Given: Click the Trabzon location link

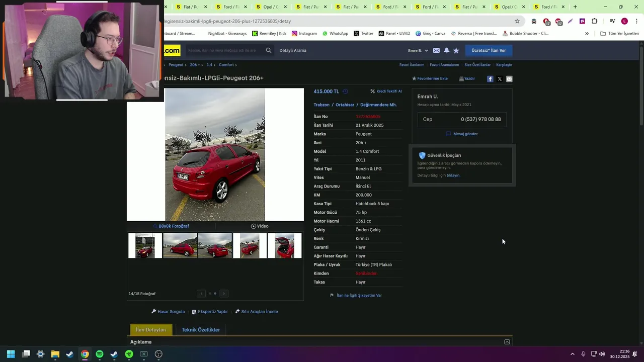Looking at the screenshot, I should coord(321,105).
